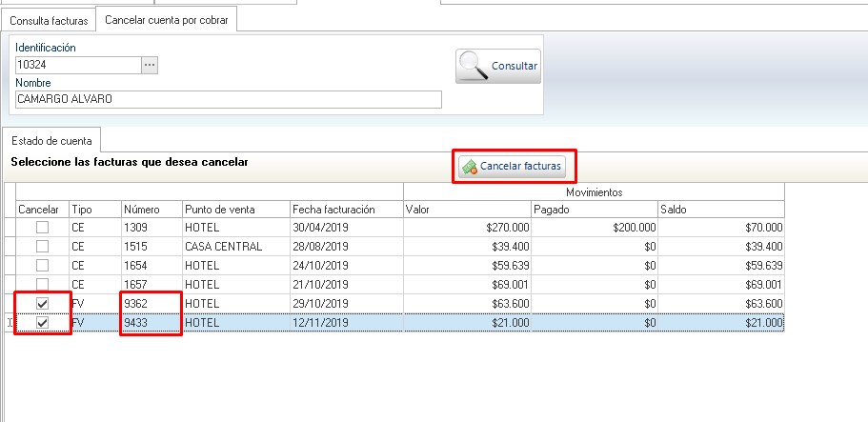Open the Estado de cuenta tab
This screenshot has height=422, width=868.
[50, 140]
